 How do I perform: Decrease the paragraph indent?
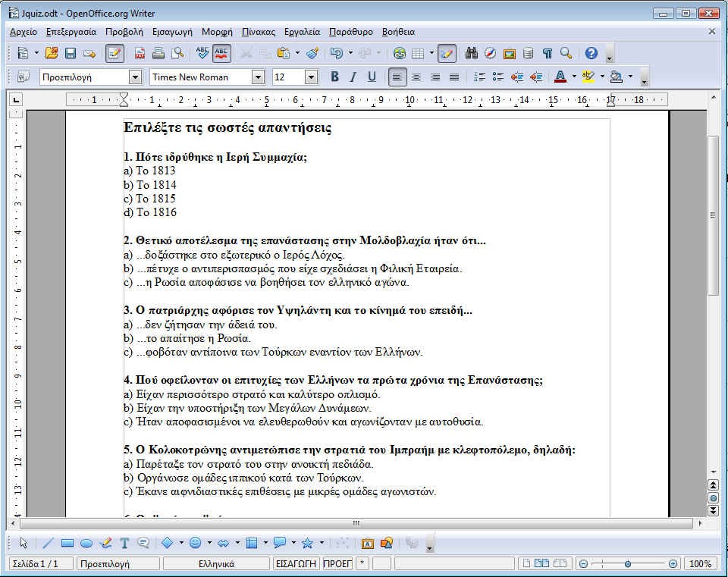pos(517,77)
